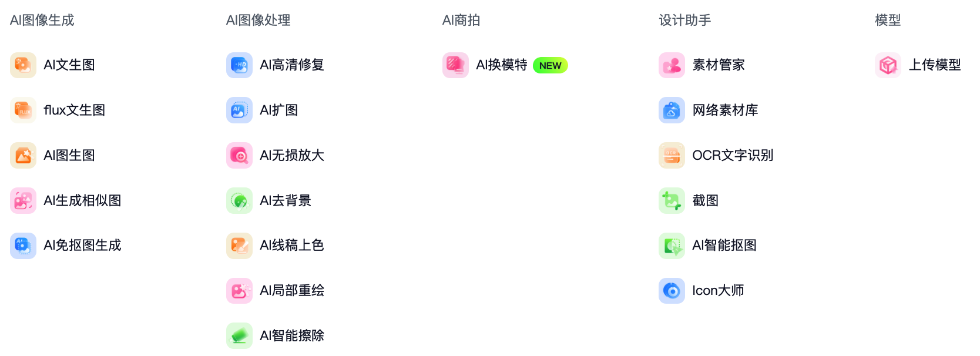Click the AI无损放大 magnifier icon
Image resolution: width=980 pixels, height=356 pixels.
tap(239, 156)
